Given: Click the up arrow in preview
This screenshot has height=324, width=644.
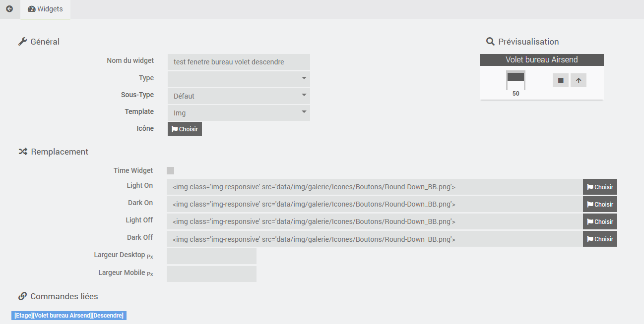Looking at the screenshot, I should pos(579,80).
